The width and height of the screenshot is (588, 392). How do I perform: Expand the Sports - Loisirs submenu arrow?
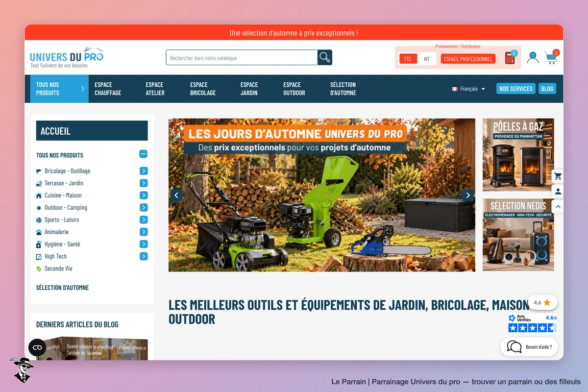[144, 220]
